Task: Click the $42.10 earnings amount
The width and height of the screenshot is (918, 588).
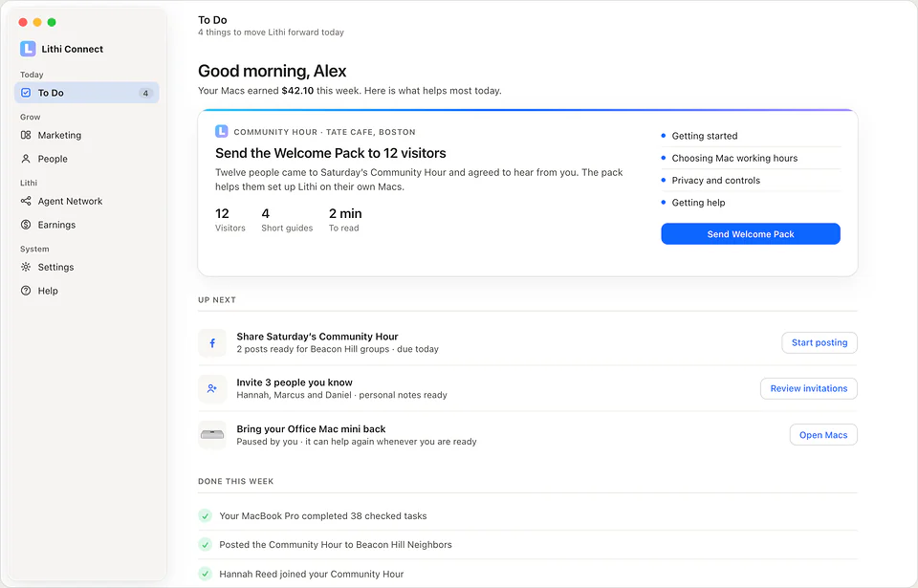Action: [x=297, y=91]
